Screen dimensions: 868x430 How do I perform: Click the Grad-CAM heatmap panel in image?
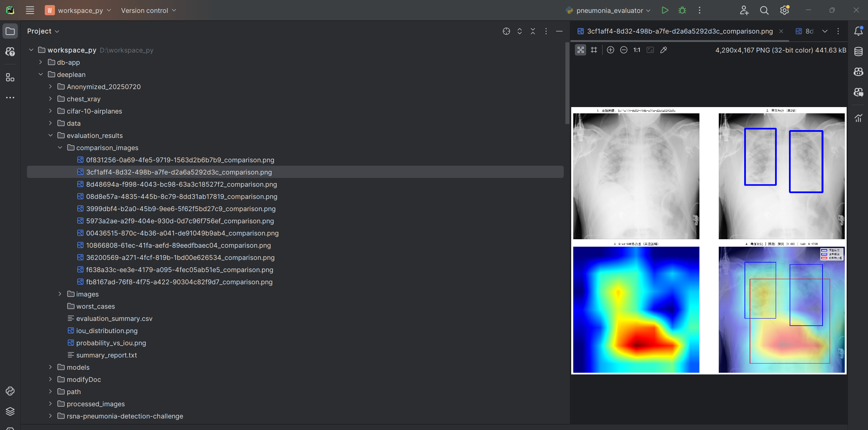(636, 309)
